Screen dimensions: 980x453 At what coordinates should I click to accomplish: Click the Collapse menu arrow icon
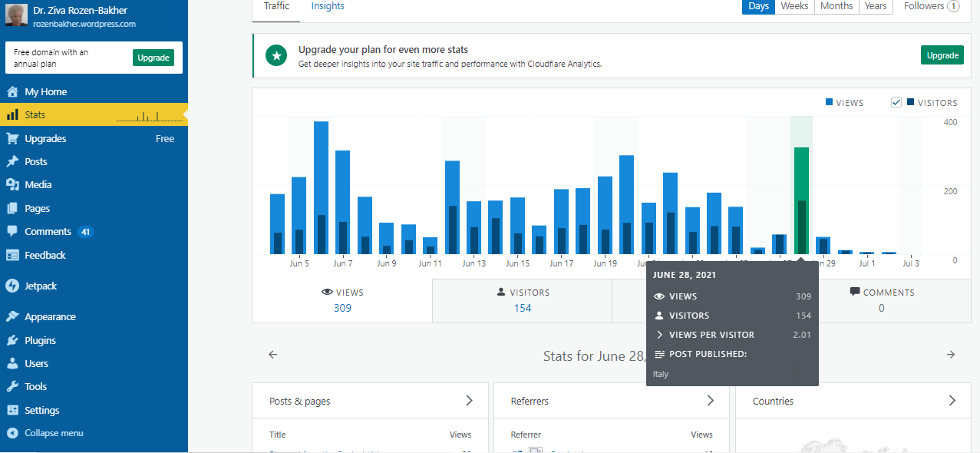tap(12, 433)
